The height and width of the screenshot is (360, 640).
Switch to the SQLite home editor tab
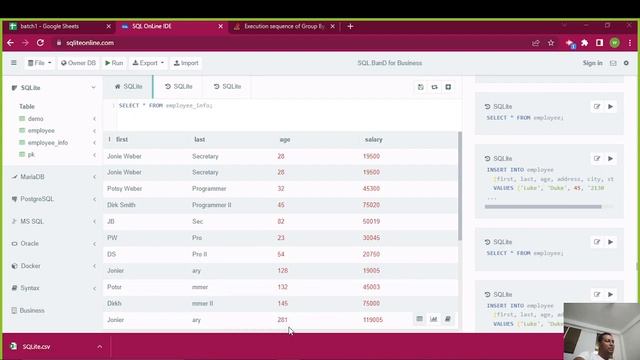pyautogui.click(x=128, y=87)
